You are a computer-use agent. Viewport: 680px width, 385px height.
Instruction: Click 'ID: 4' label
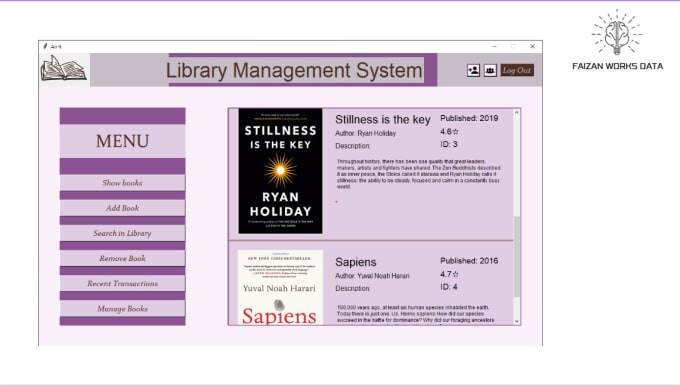click(x=449, y=287)
